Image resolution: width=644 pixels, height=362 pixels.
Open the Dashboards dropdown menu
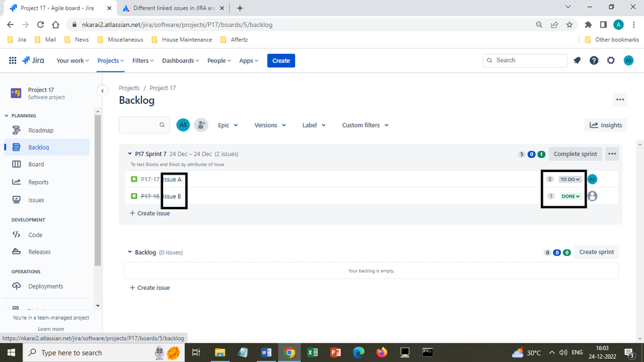tap(181, 61)
